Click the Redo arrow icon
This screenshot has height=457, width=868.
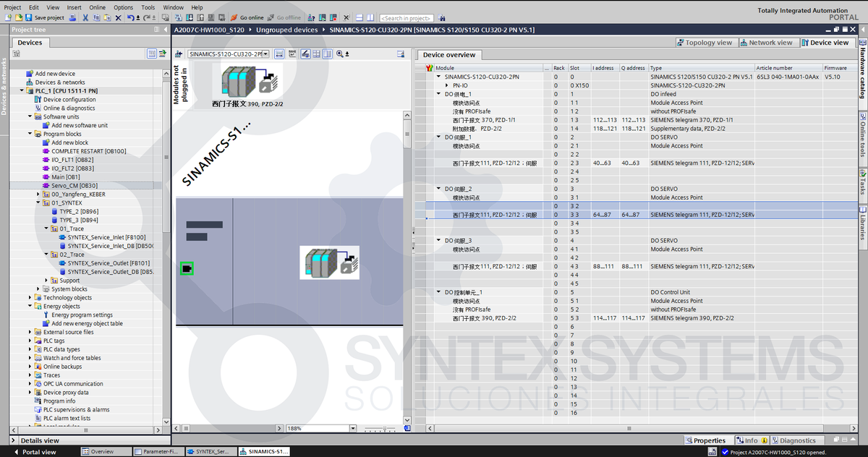tap(146, 17)
